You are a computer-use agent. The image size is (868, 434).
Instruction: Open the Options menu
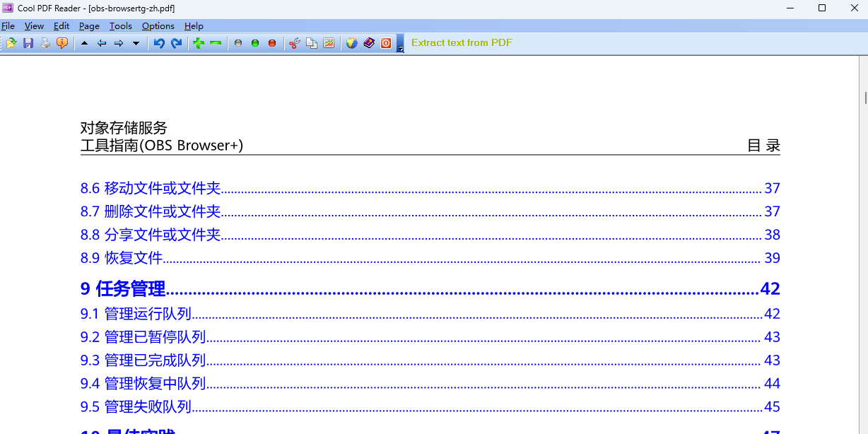(x=158, y=25)
